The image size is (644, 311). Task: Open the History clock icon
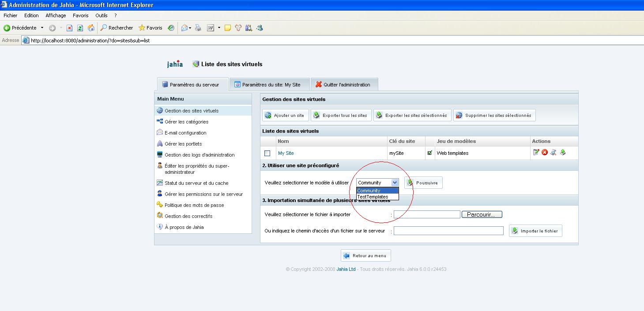coord(171,28)
